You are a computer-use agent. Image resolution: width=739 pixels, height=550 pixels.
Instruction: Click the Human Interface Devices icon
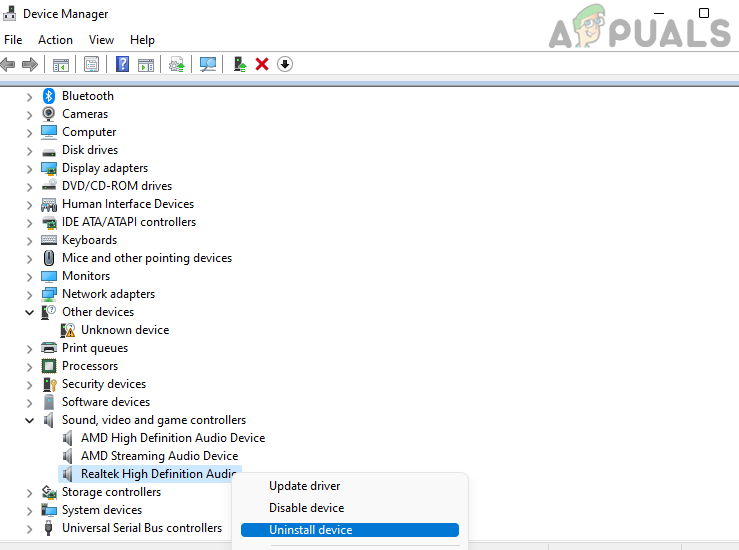(x=49, y=204)
